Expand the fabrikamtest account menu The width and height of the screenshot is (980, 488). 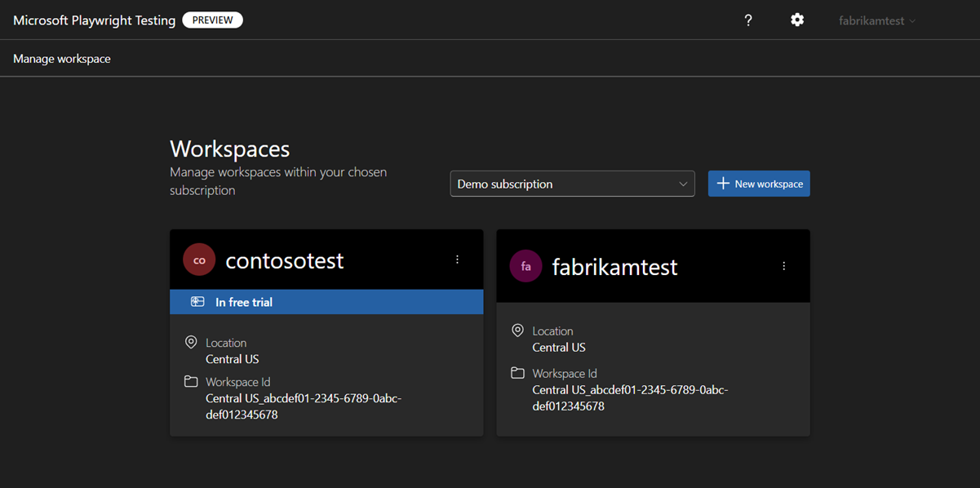pyautogui.click(x=876, y=21)
